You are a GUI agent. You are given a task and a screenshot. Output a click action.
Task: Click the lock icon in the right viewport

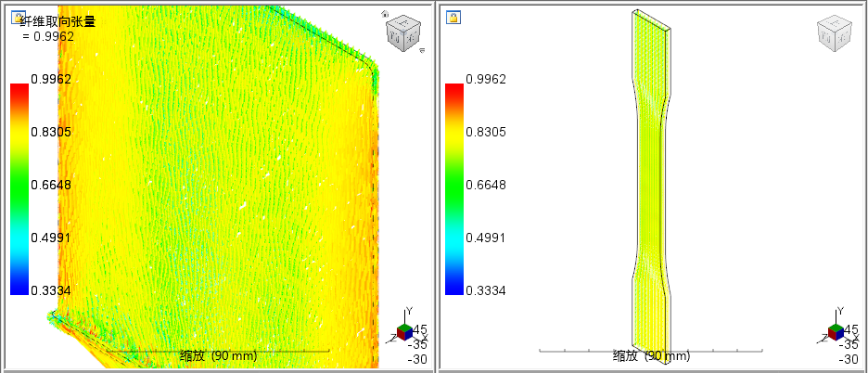453,18
